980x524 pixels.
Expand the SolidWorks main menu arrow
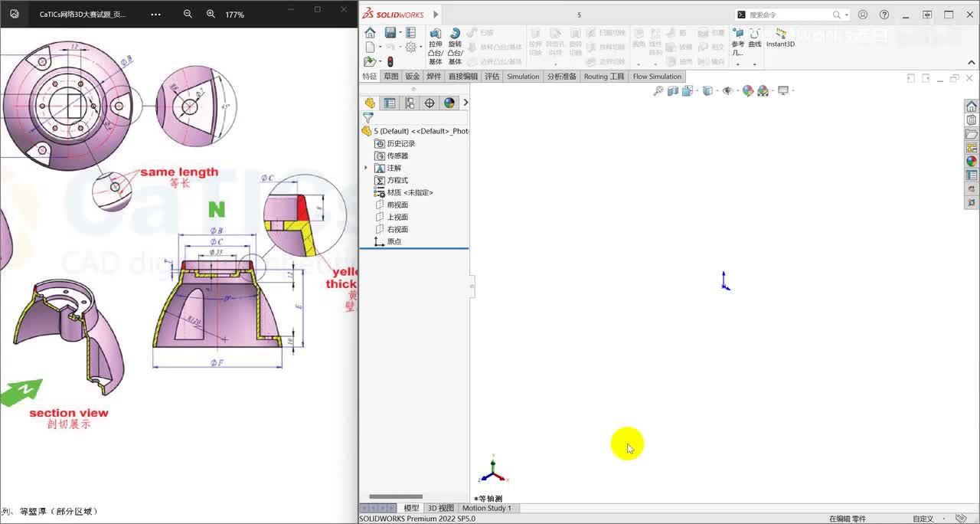pos(436,15)
